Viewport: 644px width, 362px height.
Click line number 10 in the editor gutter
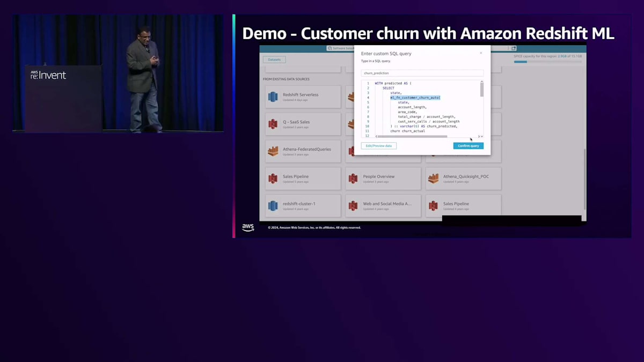367,126
